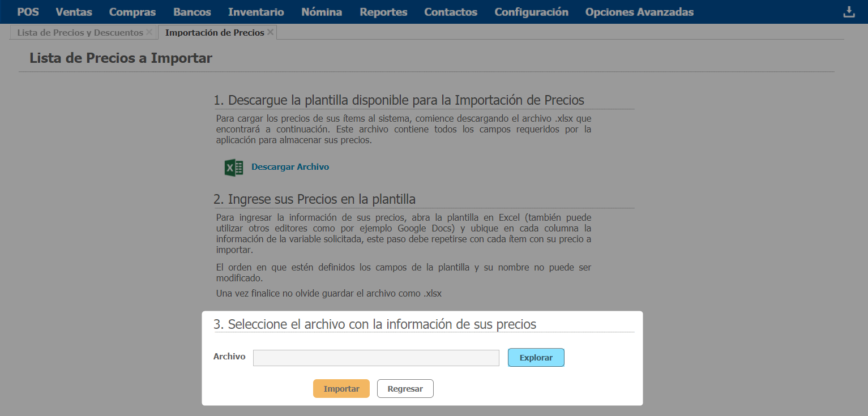Open the POS menu
The image size is (868, 416).
coord(28,12)
